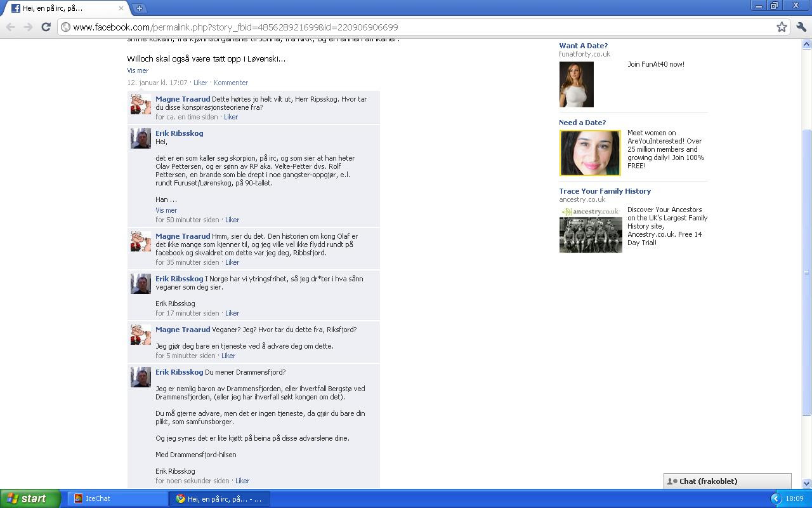Open Magne Traarud avatar on 'Veganer?' comment
The height and width of the screenshot is (508, 812).
coord(141,335)
